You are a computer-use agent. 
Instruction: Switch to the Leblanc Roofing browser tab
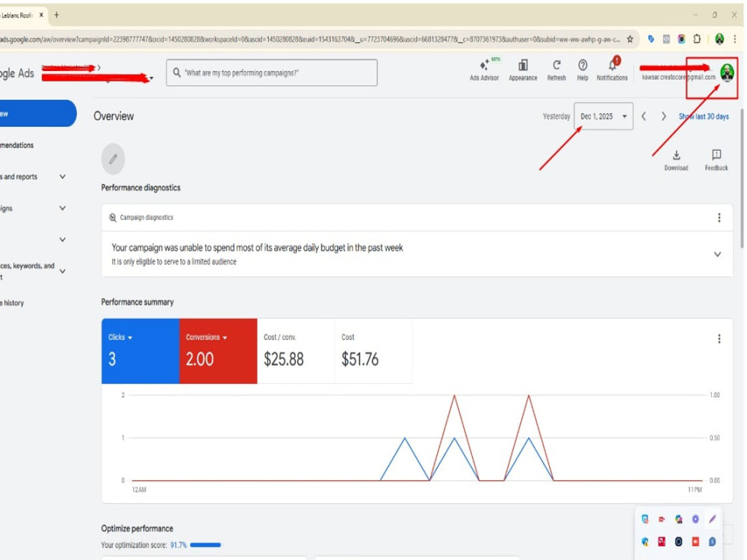coord(16,15)
